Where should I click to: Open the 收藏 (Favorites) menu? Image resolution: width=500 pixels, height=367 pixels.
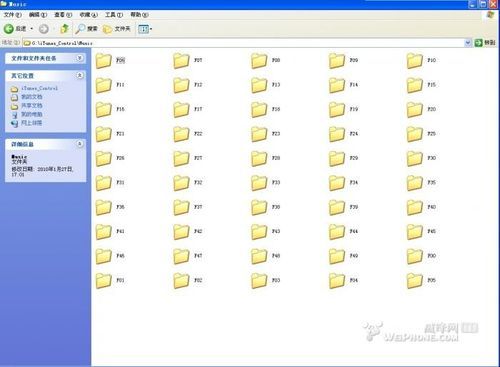pos(88,15)
